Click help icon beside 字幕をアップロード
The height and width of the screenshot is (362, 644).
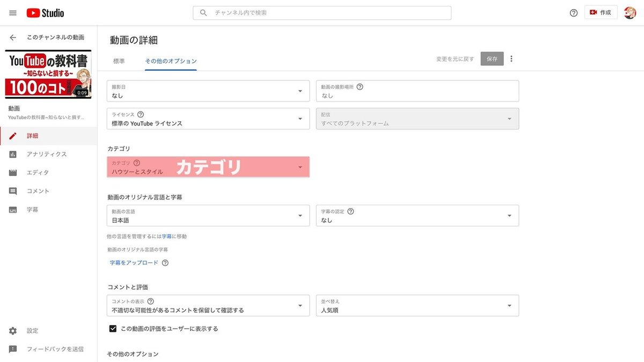(165, 263)
